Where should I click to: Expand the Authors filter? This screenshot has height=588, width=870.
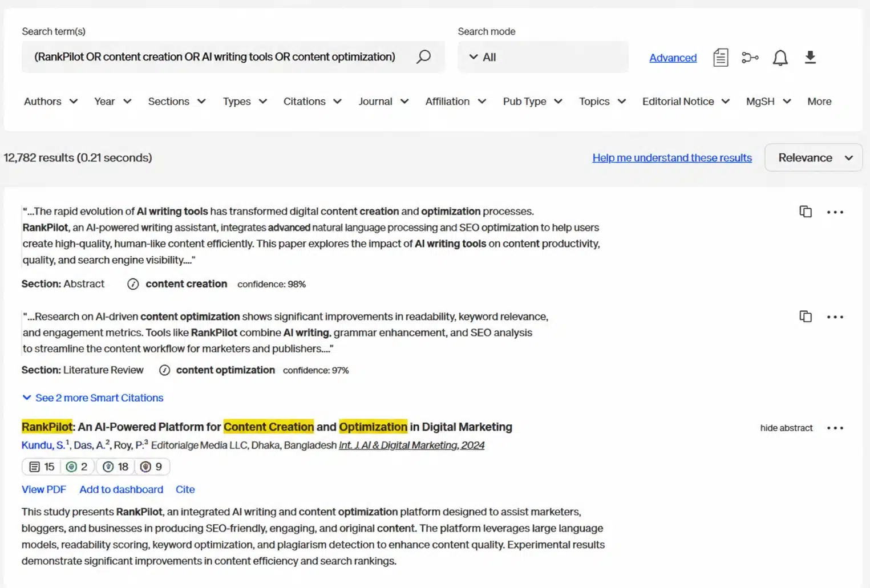tap(51, 102)
